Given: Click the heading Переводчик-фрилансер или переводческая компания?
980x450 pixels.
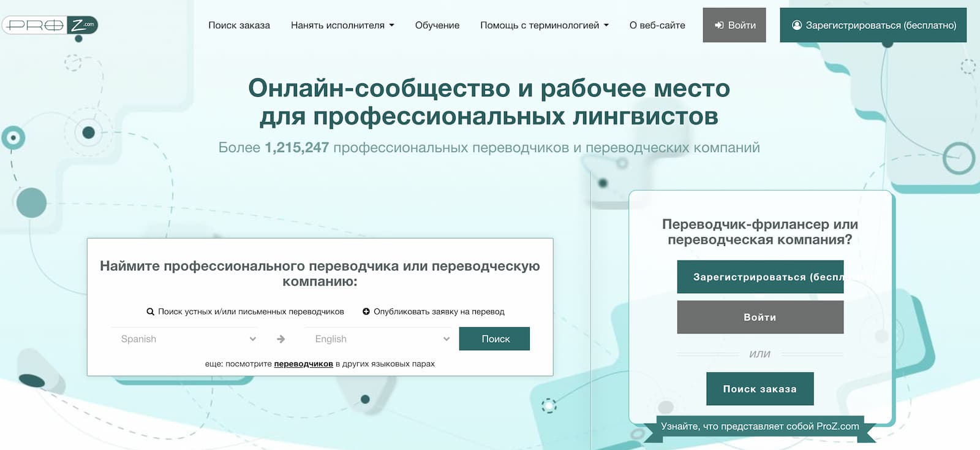Looking at the screenshot, I should (760, 232).
